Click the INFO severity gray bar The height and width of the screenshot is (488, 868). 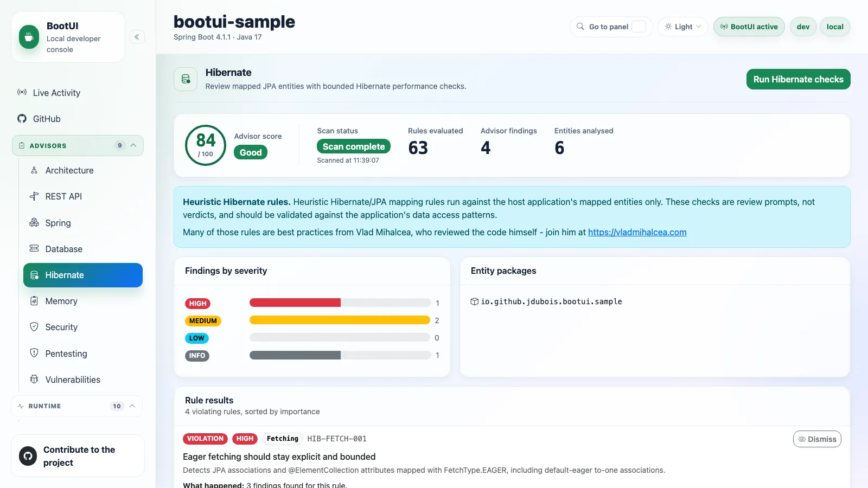click(295, 355)
